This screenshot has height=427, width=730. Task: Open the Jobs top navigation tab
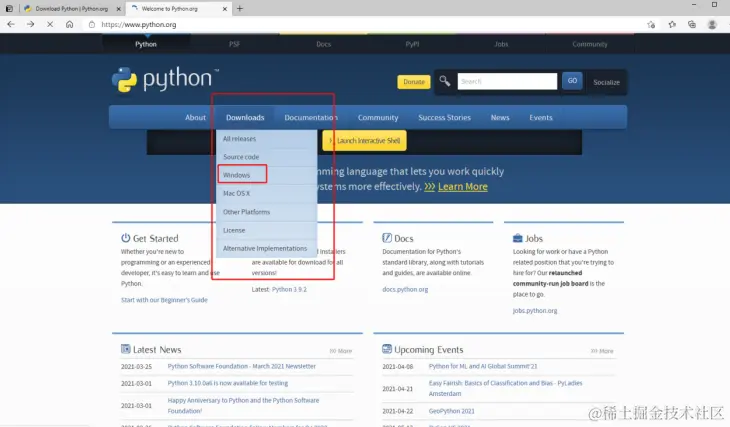(x=501, y=44)
